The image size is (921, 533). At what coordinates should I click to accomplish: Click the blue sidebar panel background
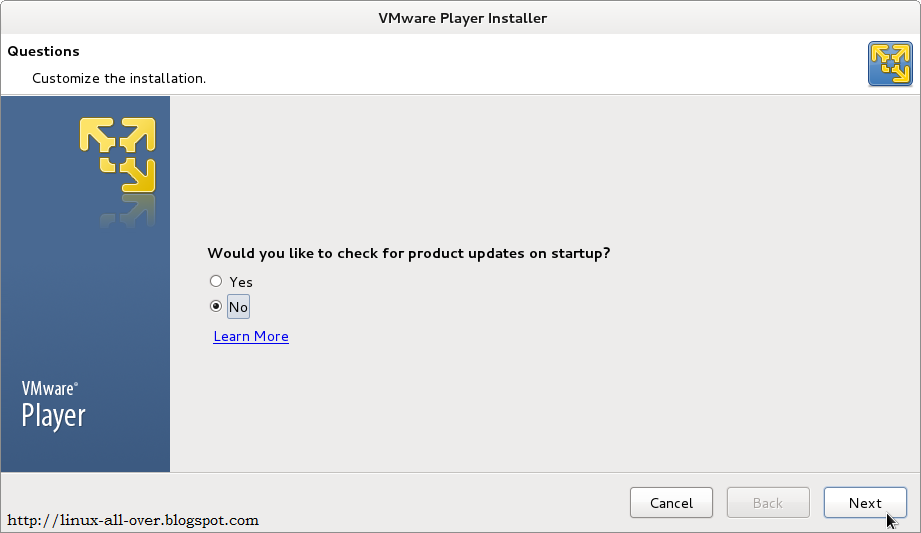[85, 306]
